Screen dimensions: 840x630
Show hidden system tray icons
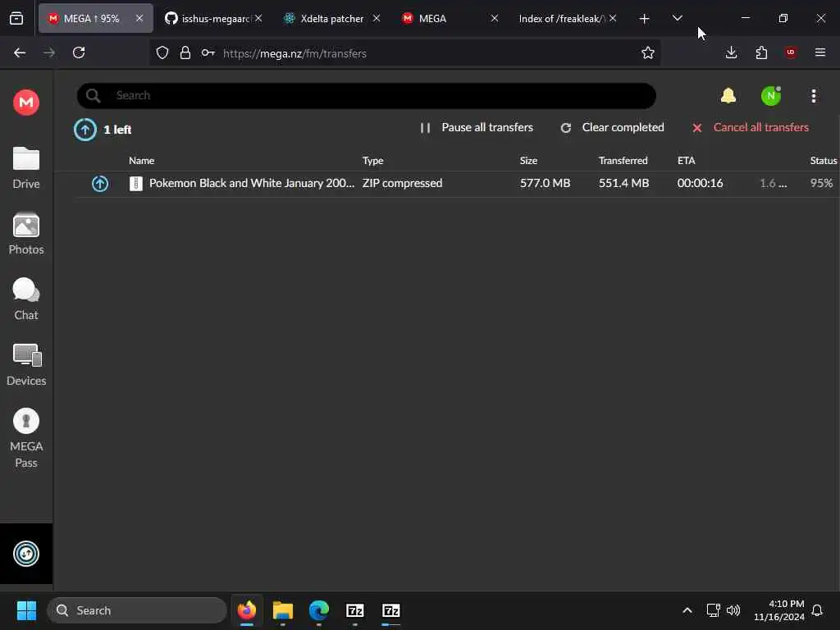pyautogui.click(x=687, y=610)
